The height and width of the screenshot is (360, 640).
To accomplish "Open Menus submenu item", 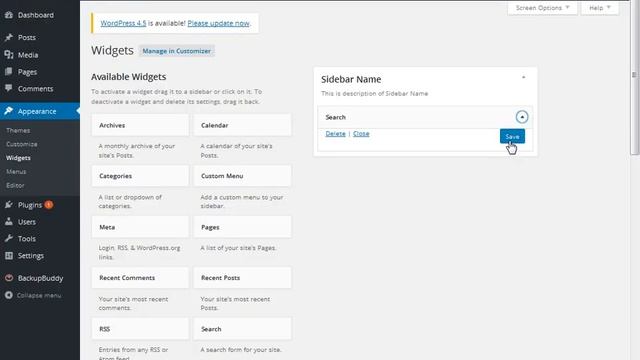I will [x=16, y=172].
